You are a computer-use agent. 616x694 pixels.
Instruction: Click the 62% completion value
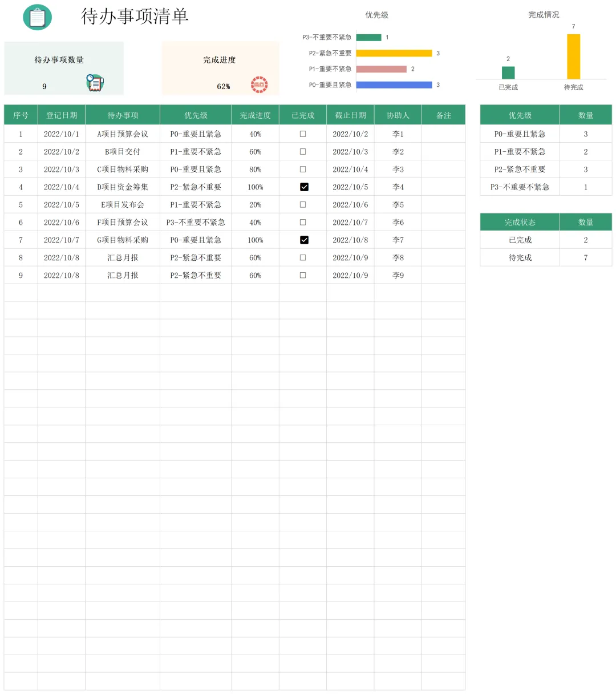tap(224, 87)
